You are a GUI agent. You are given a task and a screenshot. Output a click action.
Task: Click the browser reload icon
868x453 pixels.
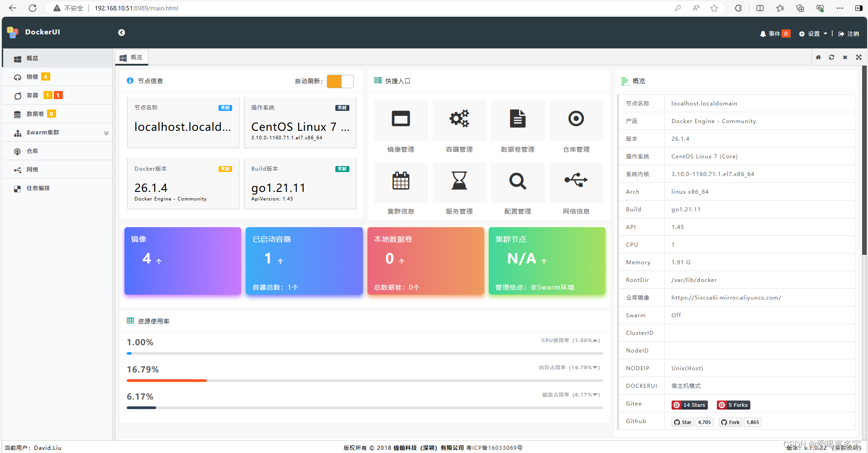point(33,8)
